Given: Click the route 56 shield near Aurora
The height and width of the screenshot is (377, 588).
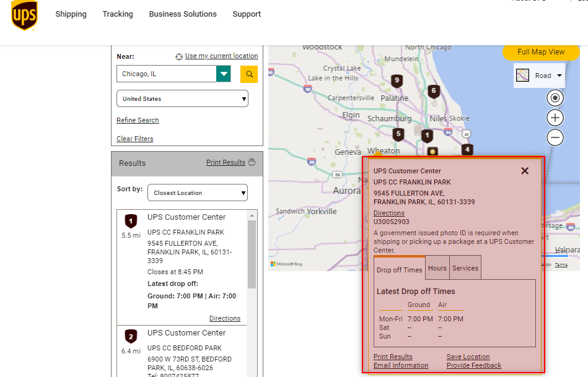Looking at the screenshot, I should click(x=338, y=175).
